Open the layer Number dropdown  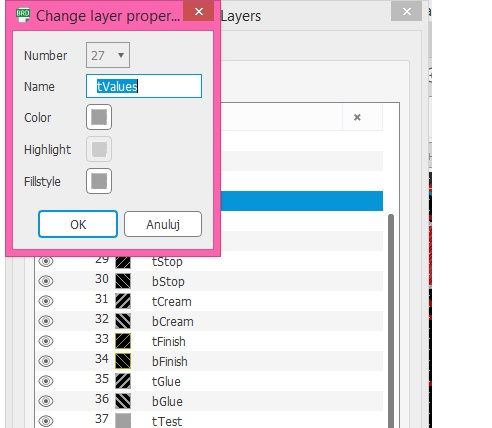[x=108, y=55]
